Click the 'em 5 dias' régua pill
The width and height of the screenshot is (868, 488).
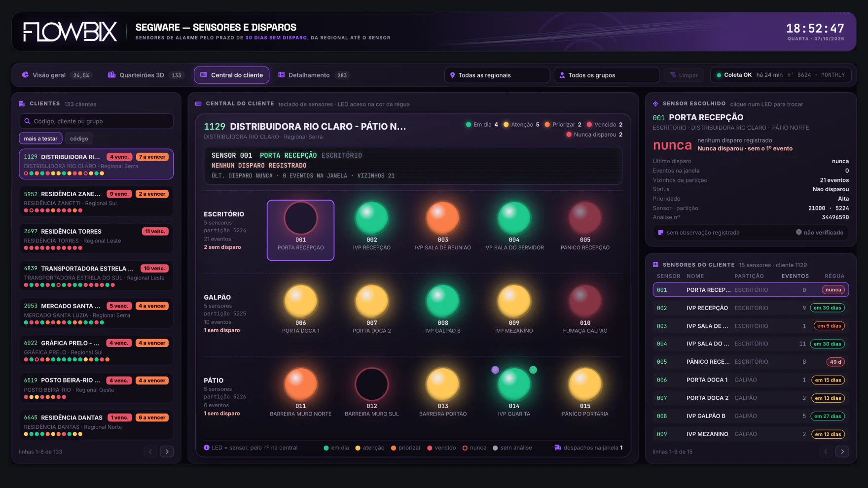click(x=829, y=326)
